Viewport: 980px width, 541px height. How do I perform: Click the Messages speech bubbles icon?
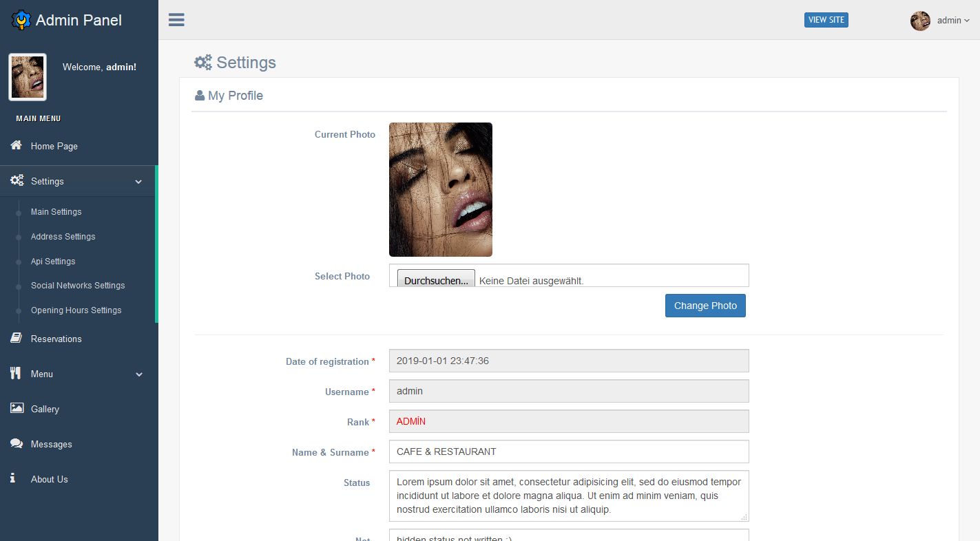[x=17, y=443]
